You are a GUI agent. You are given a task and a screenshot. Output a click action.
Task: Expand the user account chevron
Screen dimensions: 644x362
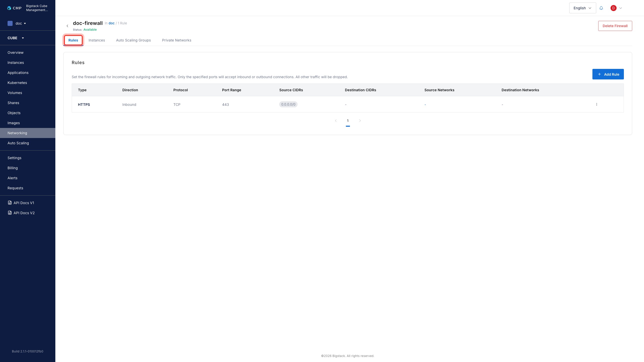[x=621, y=8]
